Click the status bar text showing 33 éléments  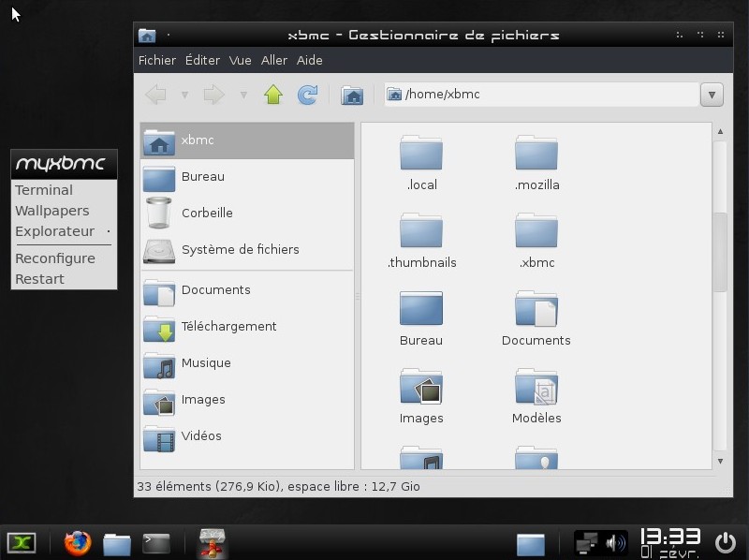click(x=278, y=486)
